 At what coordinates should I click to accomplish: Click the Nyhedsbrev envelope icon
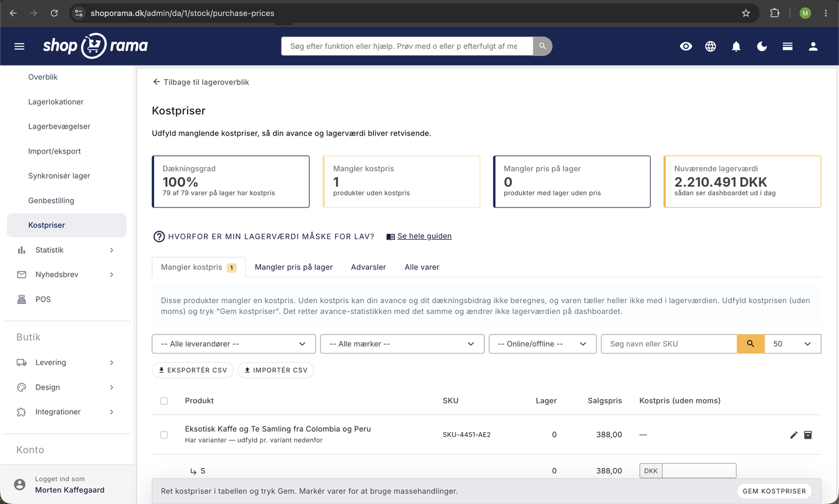22,274
